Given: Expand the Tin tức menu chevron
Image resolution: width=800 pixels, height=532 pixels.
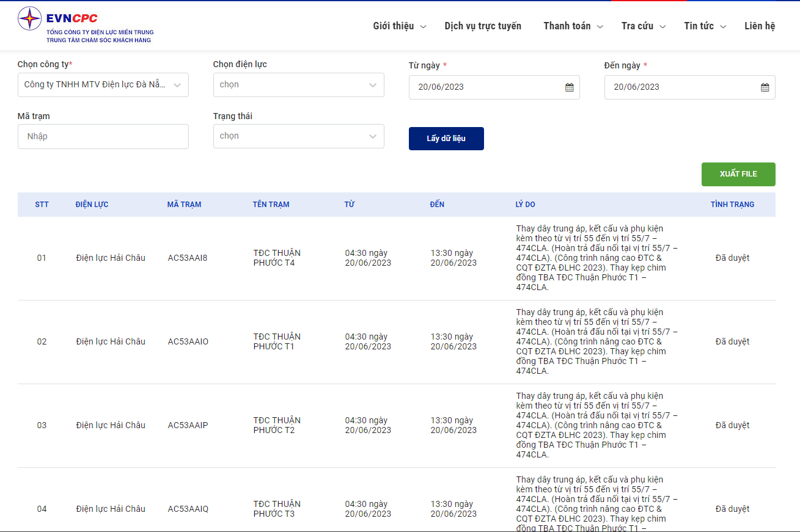Looking at the screenshot, I should click(x=723, y=27).
